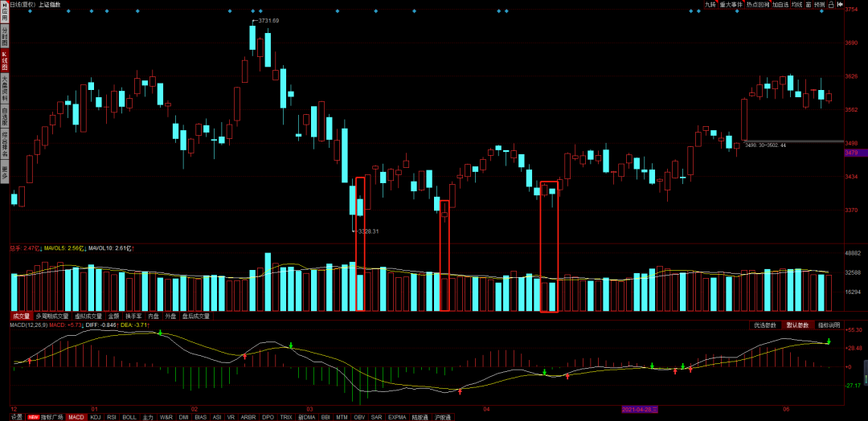
Task: Switch to the RSI indicator
Action: click(112, 417)
